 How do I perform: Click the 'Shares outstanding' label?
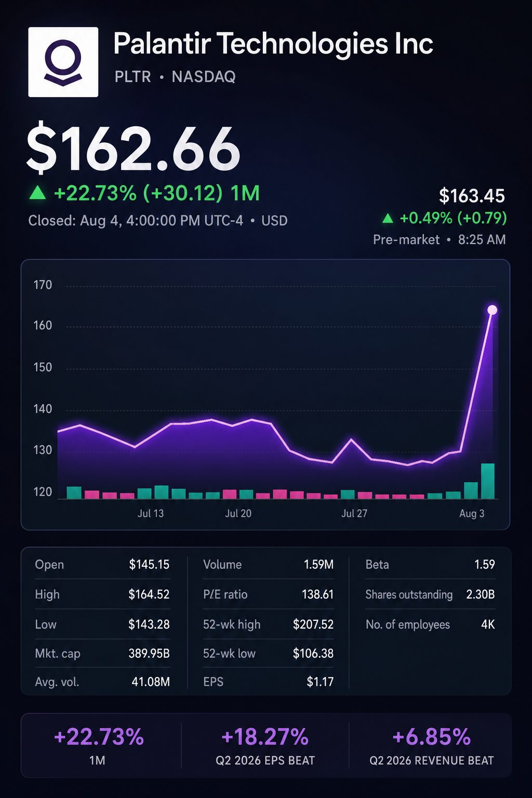(x=409, y=595)
